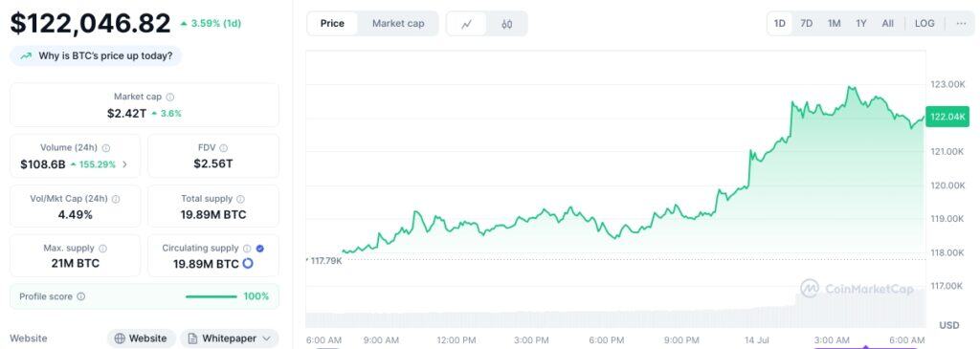Open the info icon beside Volume (24h)
Image resolution: width=980 pixels, height=349 pixels.
105,148
